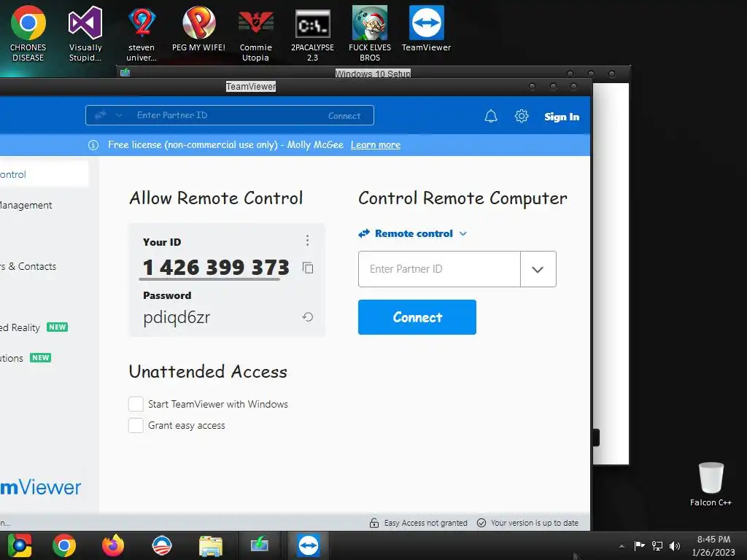Expand the Remote control mode chevron

point(463,233)
